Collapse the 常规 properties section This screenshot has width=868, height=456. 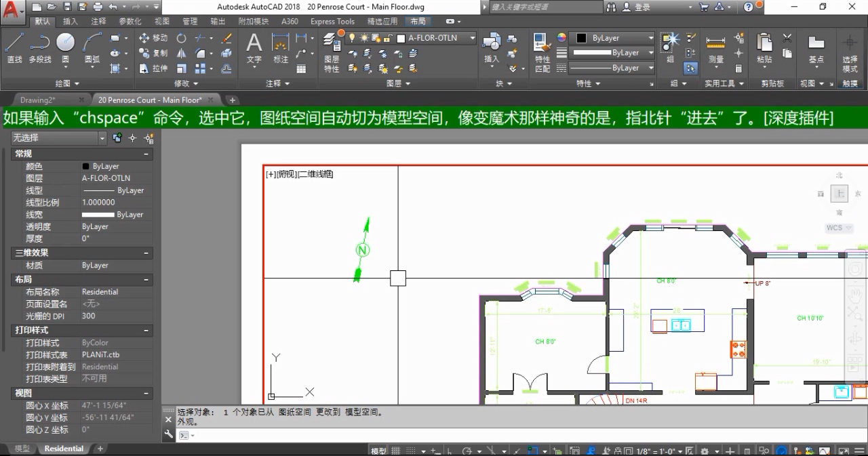click(x=146, y=154)
